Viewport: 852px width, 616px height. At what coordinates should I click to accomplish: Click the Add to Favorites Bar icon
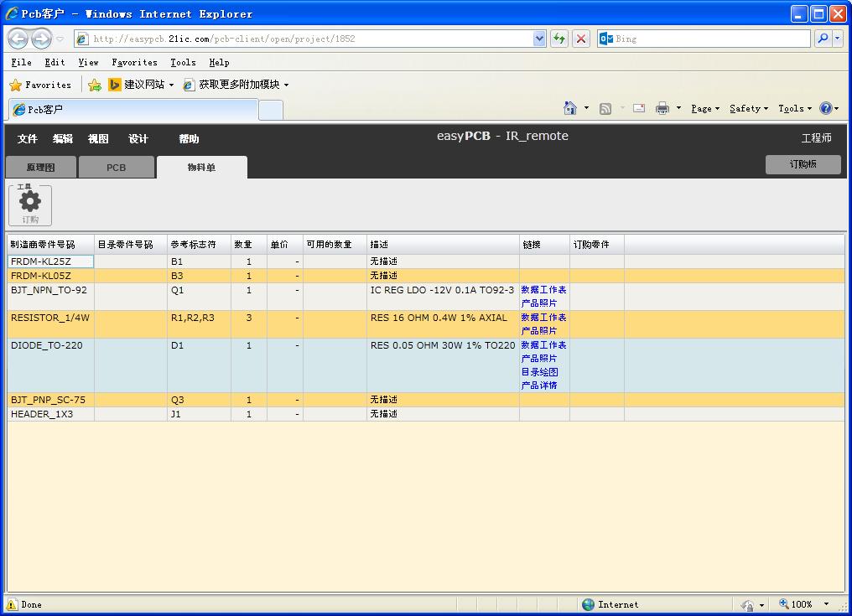pos(95,85)
